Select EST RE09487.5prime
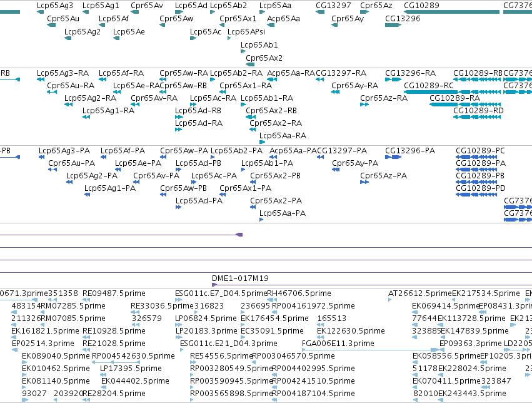This screenshot has width=532, height=403. pyautogui.click(x=114, y=293)
